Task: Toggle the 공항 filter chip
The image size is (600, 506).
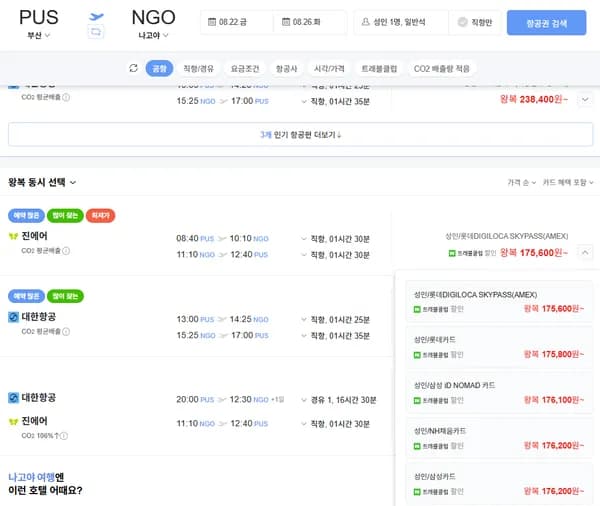Action: (x=158, y=68)
